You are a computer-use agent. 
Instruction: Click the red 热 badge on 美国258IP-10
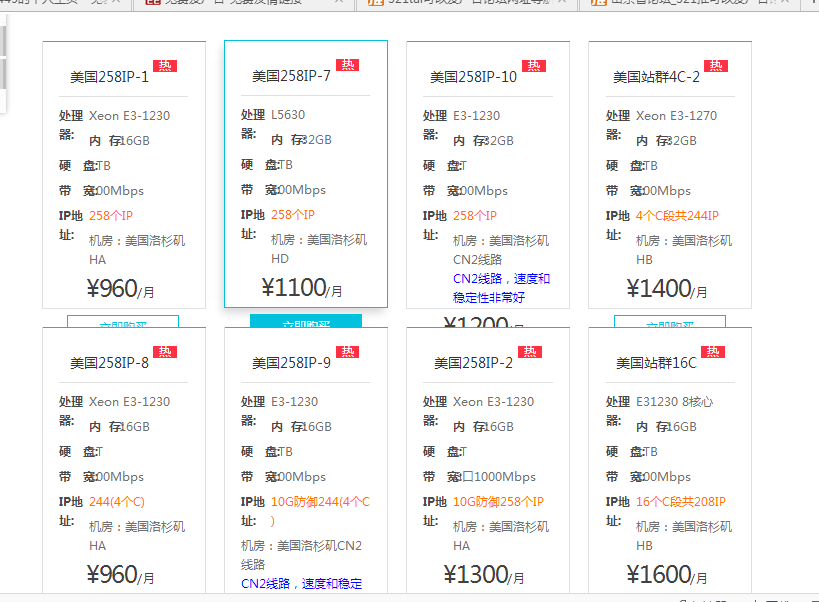pyautogui.click(x=534, y=66)
